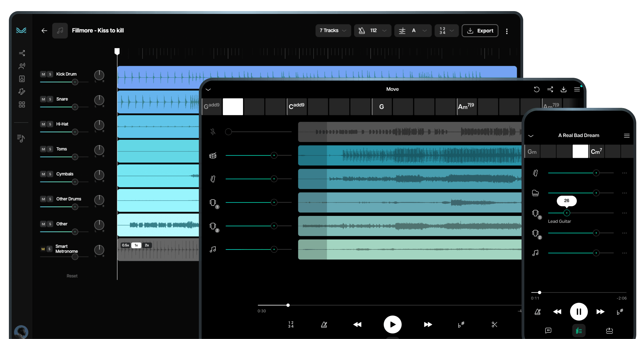Solo the Snare track
The image size is (644, 339).
[50, 99]
